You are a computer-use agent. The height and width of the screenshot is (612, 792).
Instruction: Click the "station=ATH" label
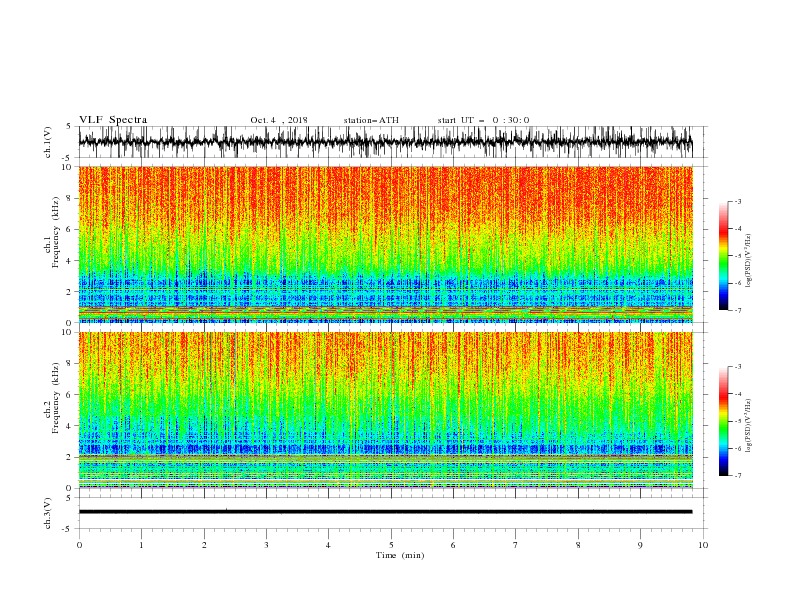[x=371, y=120]
